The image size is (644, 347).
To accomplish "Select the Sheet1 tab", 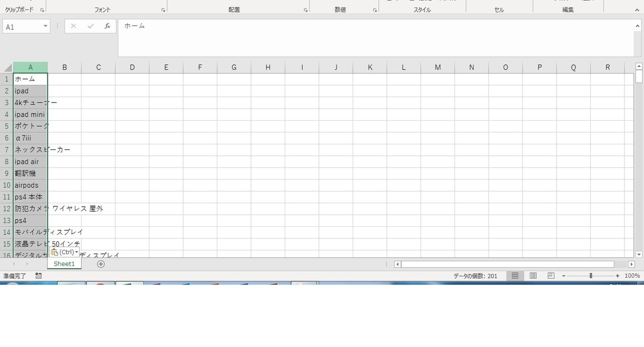I will [64, 264].
